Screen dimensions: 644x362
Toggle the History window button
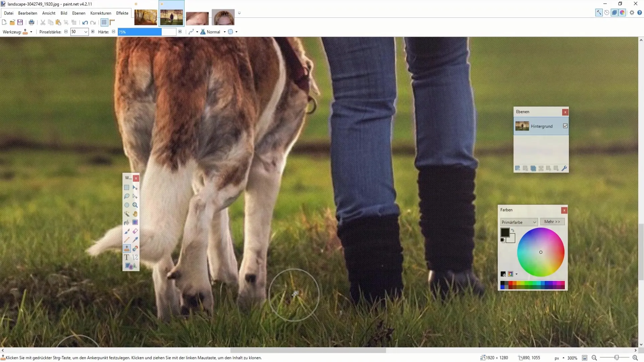pyautogui.click(x=607, y=13)
